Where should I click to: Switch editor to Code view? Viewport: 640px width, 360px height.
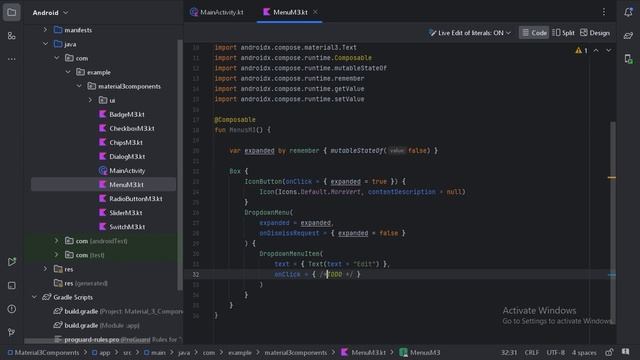coord(534,33)
